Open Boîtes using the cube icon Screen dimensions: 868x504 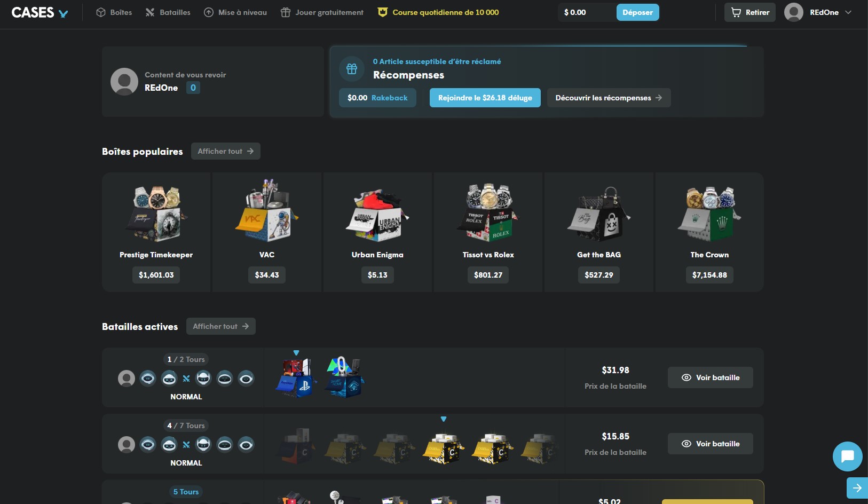[x=101, y=12]
